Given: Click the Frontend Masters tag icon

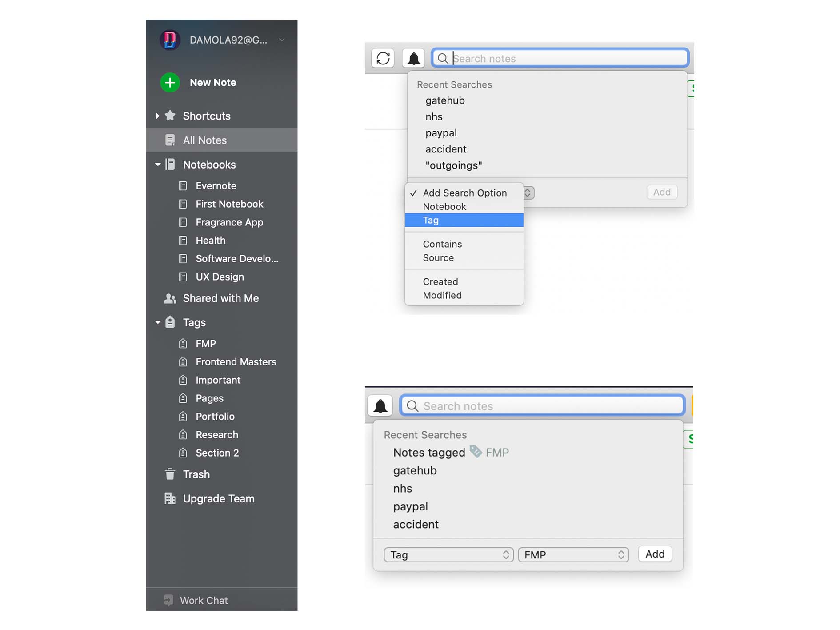Looking at the screenshot, I should click(183, 362).
